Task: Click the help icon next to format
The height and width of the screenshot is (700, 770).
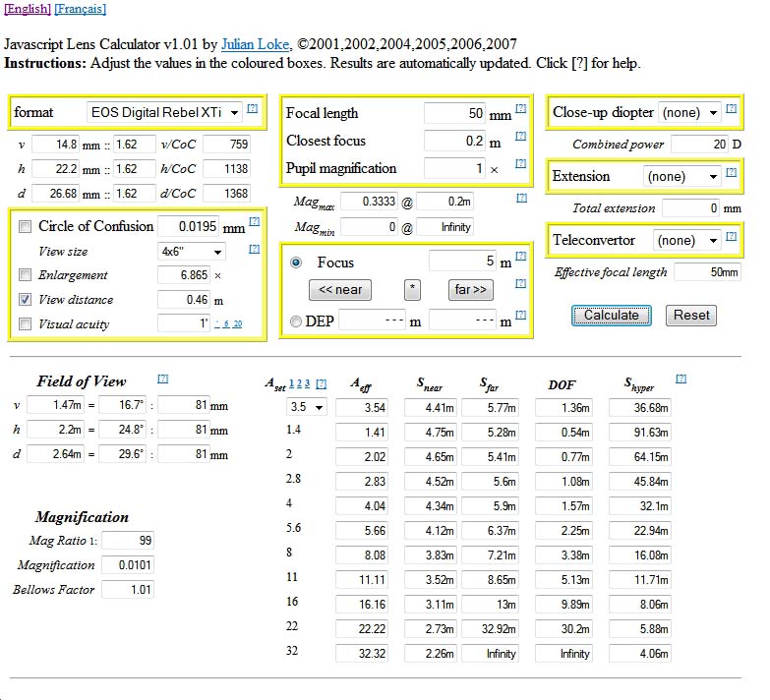Action: (253, 109)
